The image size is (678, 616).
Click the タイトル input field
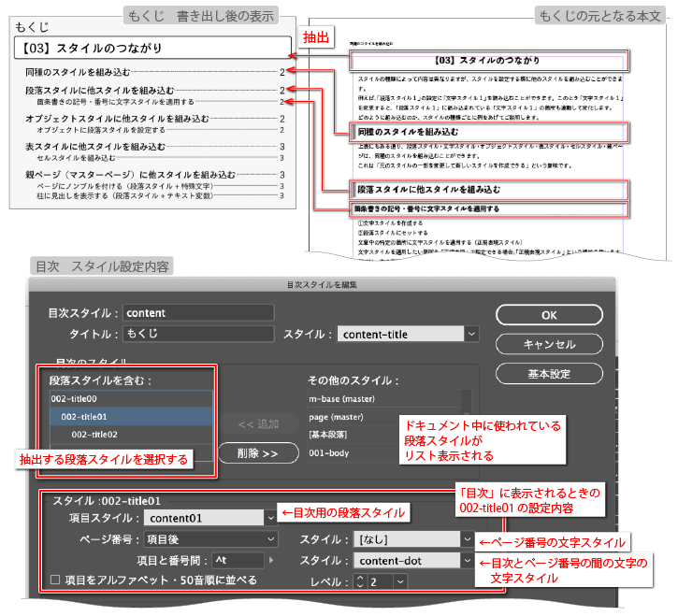[x=196, y=334]
